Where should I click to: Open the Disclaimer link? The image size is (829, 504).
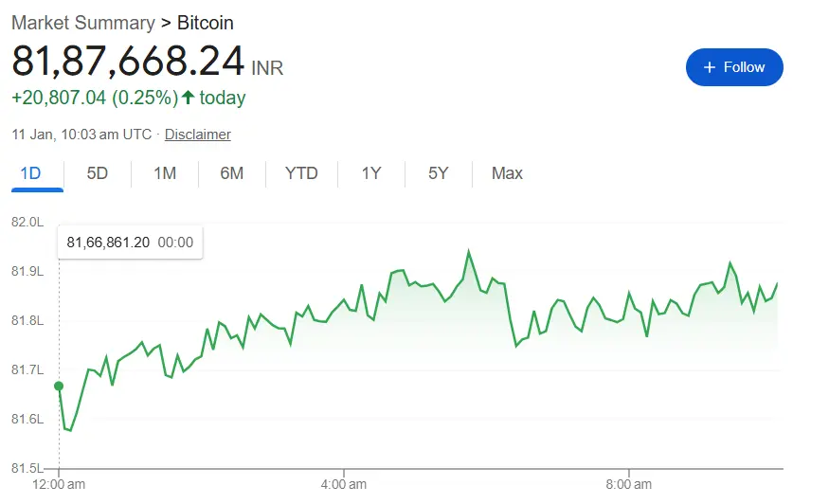[x=197, y=135]
